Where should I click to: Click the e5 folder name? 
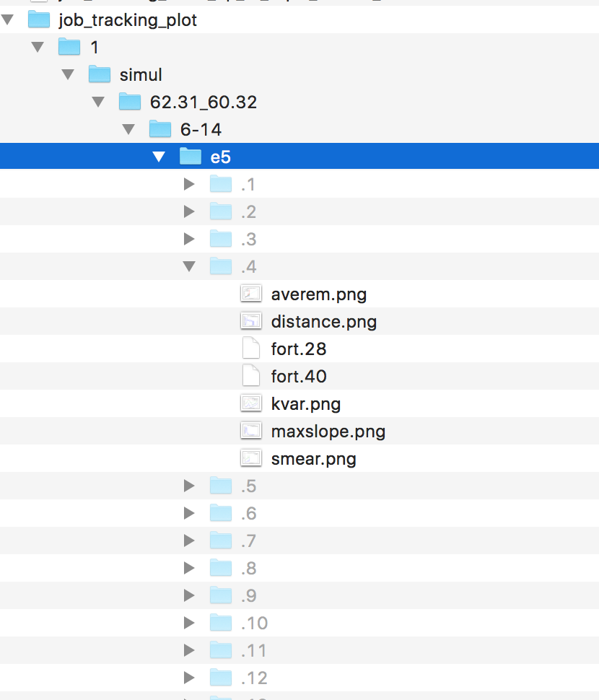[221, 157]
